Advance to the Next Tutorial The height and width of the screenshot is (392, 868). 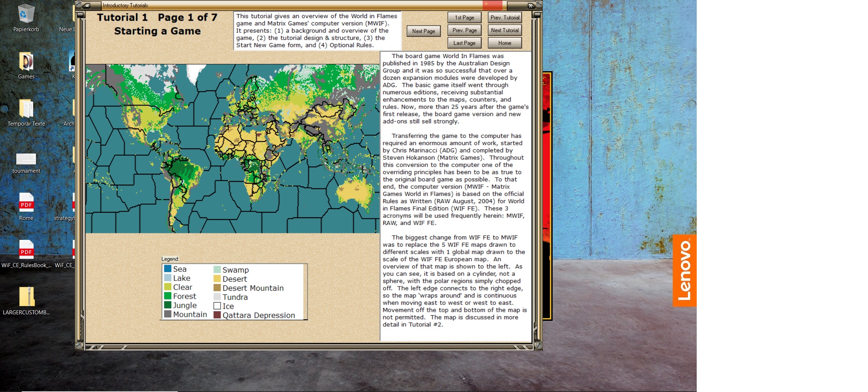(x=504, y=30)
